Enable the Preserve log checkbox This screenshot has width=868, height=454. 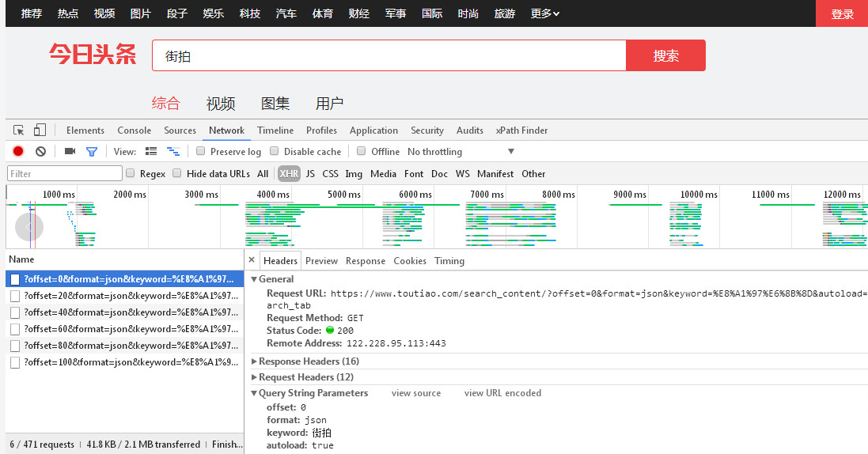200,150
